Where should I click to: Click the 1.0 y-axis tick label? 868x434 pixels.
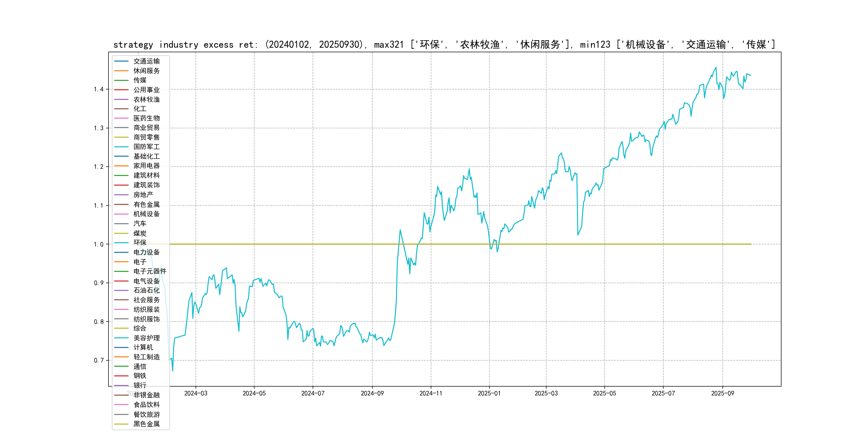(99, 244)
